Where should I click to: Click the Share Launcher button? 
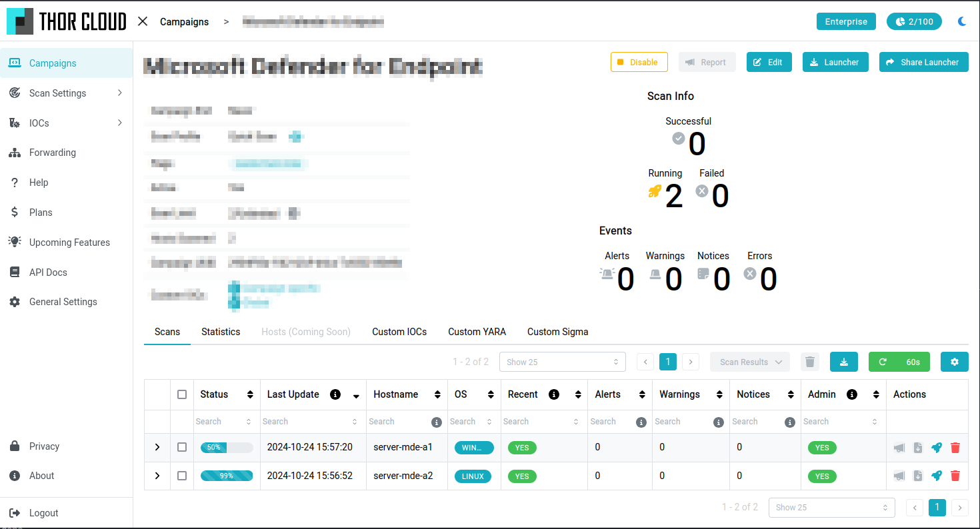[923, 62]
